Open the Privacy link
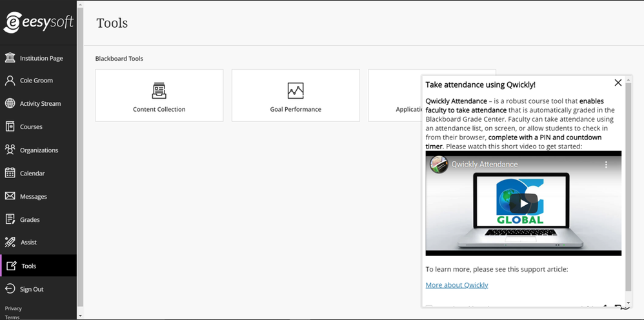The height and width of the screenshot is (320, 644). [13, 308]
